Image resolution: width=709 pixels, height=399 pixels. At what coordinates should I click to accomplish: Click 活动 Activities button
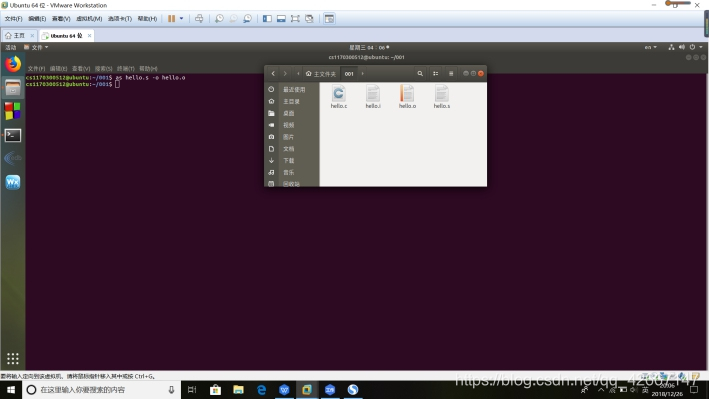pos(11,47)
